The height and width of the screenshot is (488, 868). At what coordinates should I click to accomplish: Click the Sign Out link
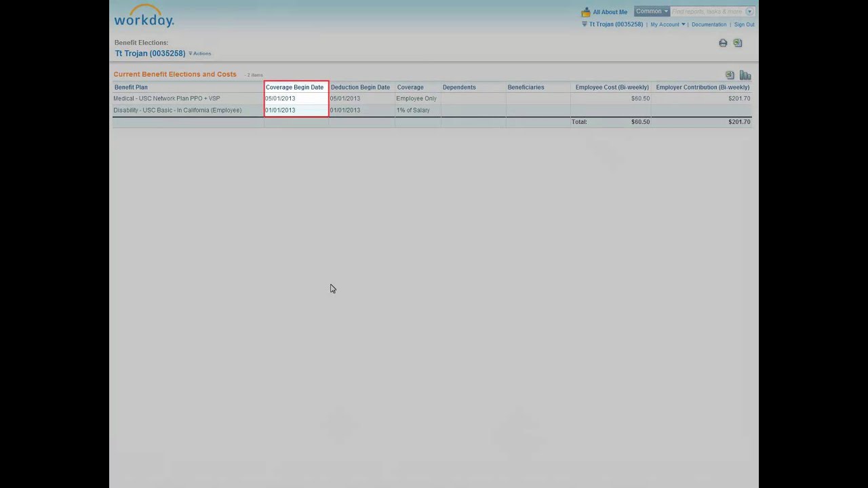(744, 24)
